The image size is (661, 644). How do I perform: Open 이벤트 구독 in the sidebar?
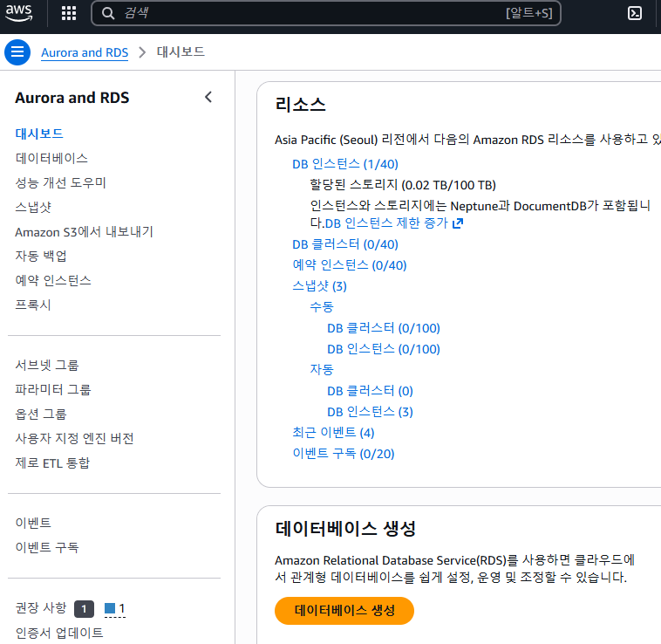coord(47,547)
